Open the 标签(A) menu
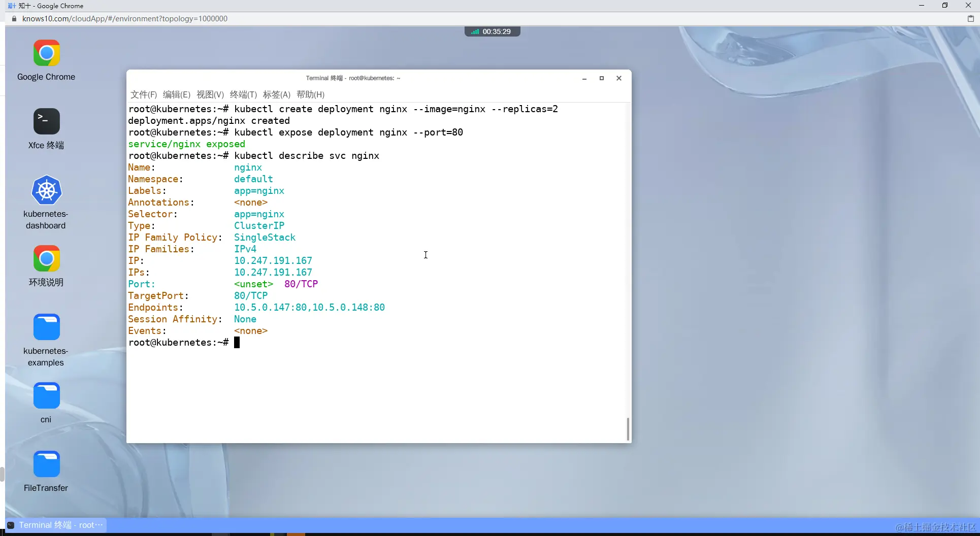The height and width of the screenshot is (536, 980). tap(277, 94)
